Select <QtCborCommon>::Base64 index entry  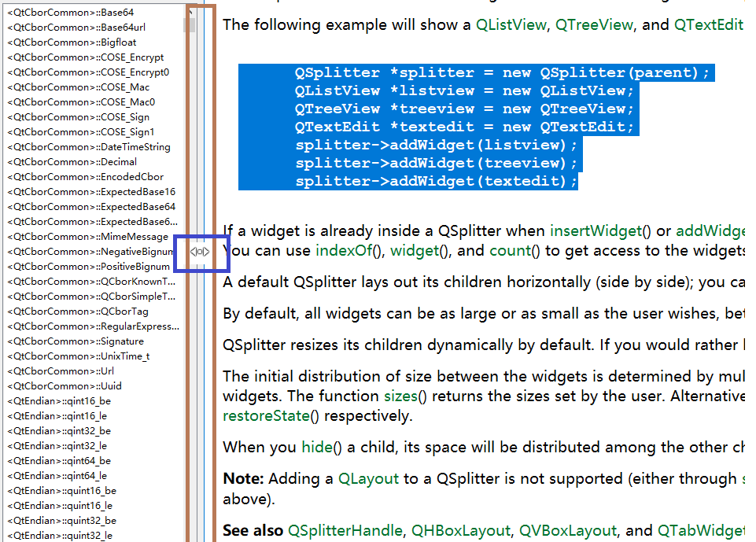(71, 13)
